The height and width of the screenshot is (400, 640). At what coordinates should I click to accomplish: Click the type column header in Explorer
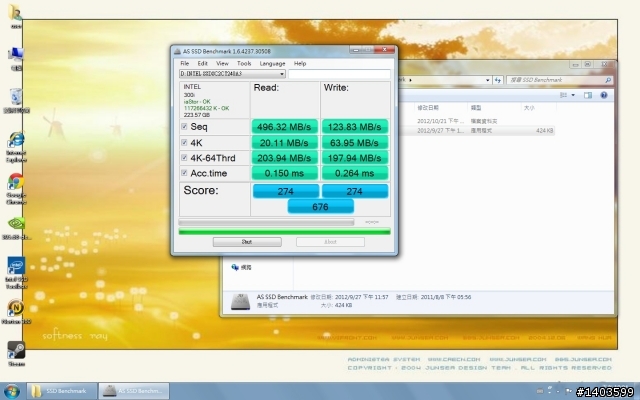click(494, 108)
